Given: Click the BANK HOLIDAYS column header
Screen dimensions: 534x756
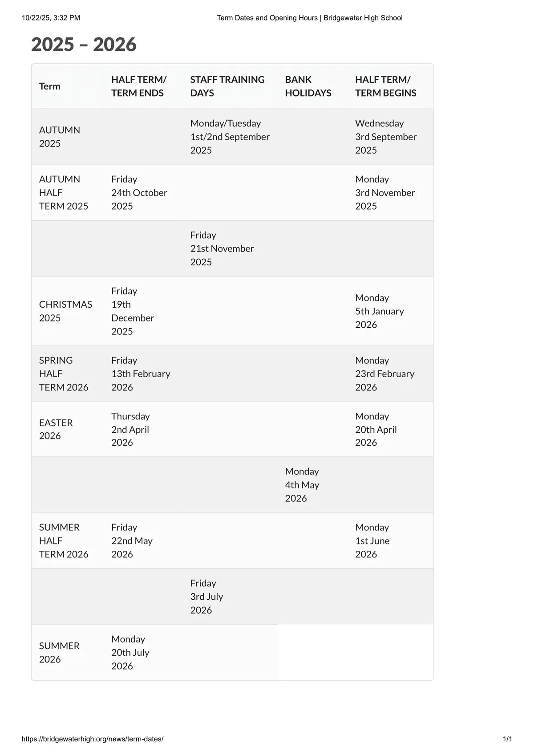Looking at the screenshot, I should tap(308, 86).
